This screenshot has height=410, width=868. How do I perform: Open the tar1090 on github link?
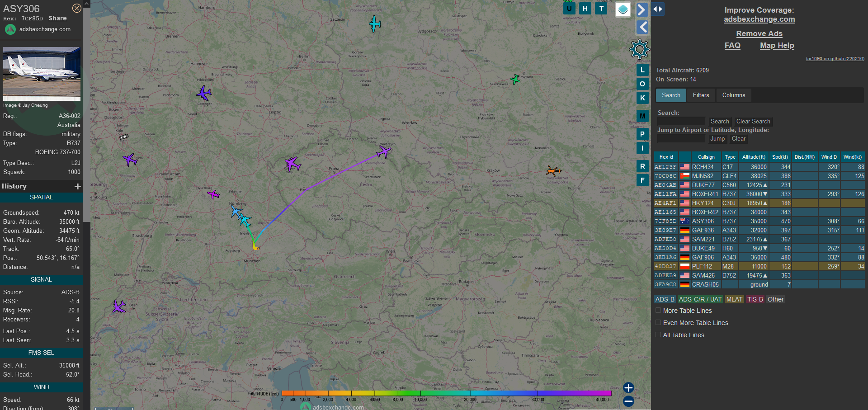(835, 59)
